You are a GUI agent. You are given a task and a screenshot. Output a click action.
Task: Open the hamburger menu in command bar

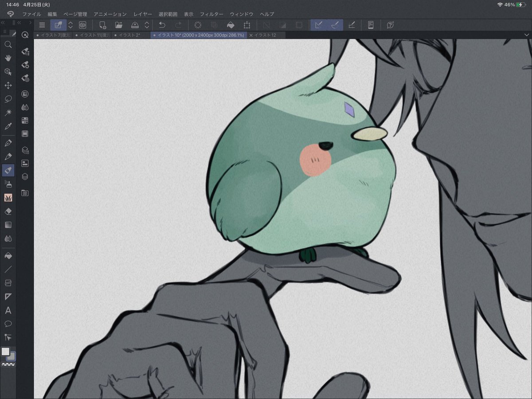42,25
